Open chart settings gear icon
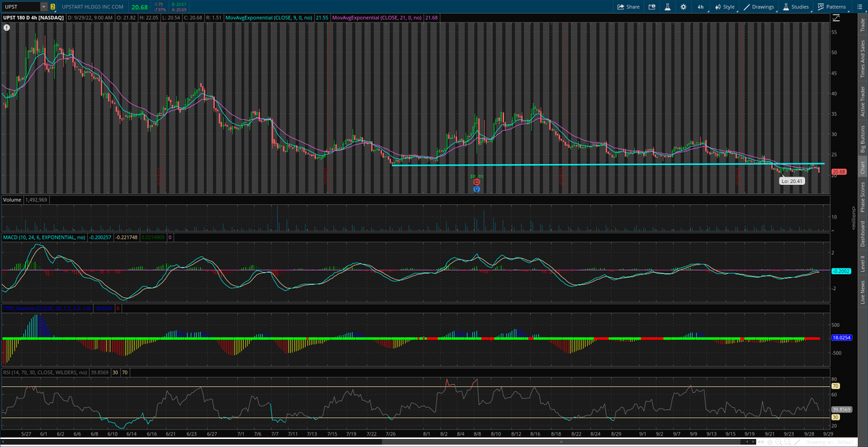Screen dimensions: 868x447 tap(684, 7)
